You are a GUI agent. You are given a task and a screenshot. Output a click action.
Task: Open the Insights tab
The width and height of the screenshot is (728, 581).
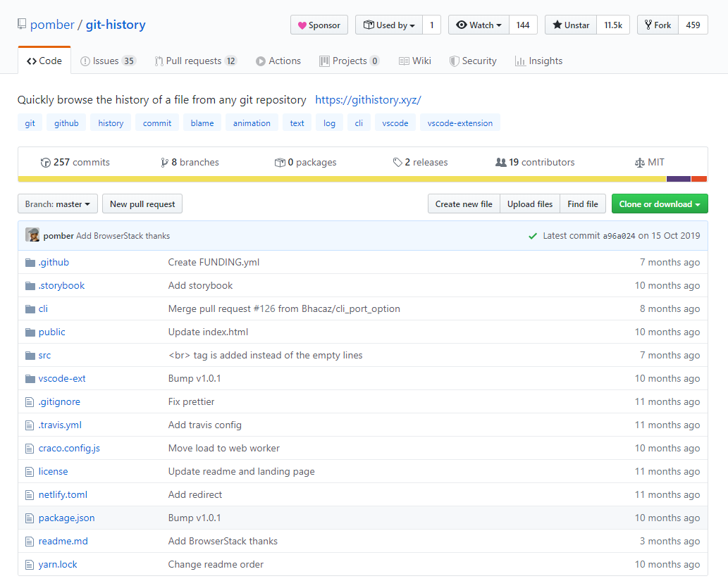(538, 61)
